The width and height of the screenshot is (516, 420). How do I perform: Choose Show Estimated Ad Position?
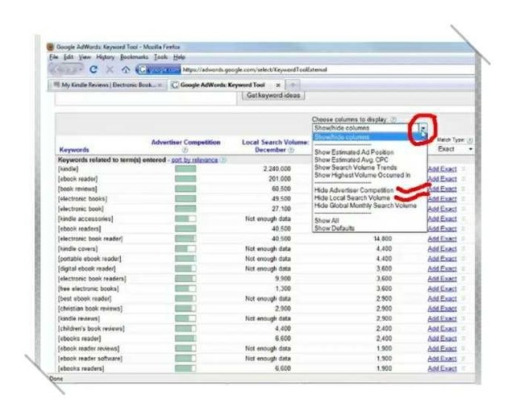354,152
